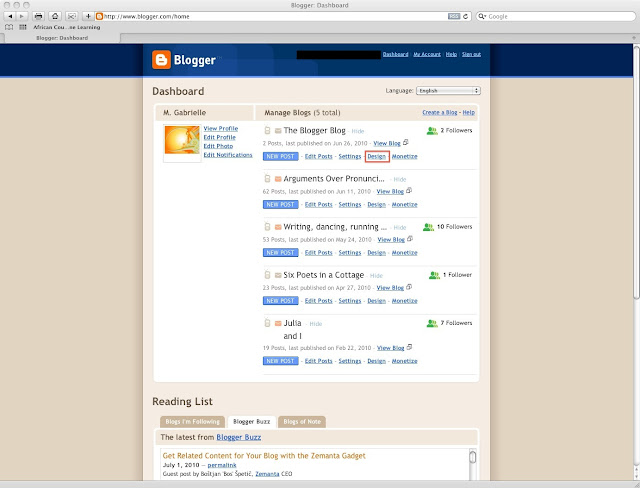Hide the Julia and I blog
The width and height of the screenshot is (640, 488).
(x=316, y=324)
